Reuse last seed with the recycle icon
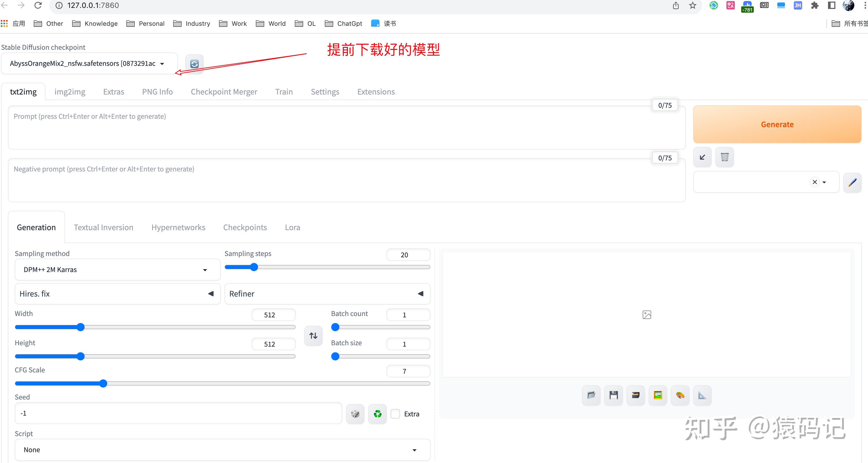868x463 pixels. point(377,414)
